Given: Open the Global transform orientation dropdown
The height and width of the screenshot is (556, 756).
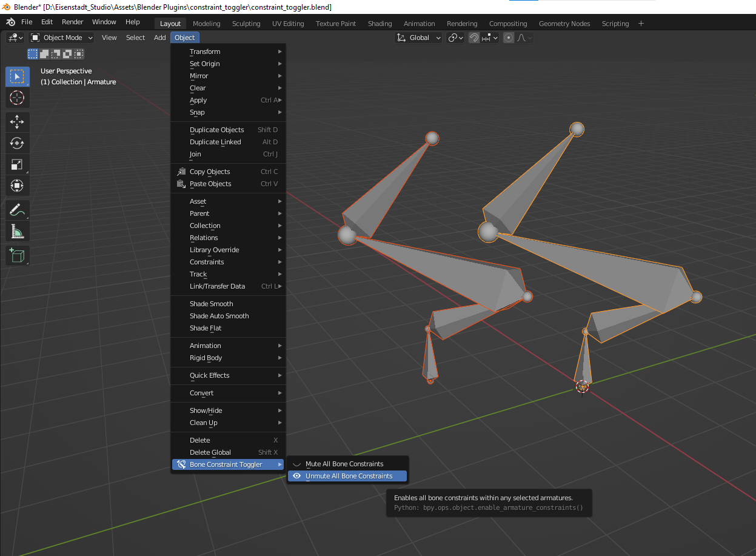Looking at the screenshot, I should click(418, 38).
